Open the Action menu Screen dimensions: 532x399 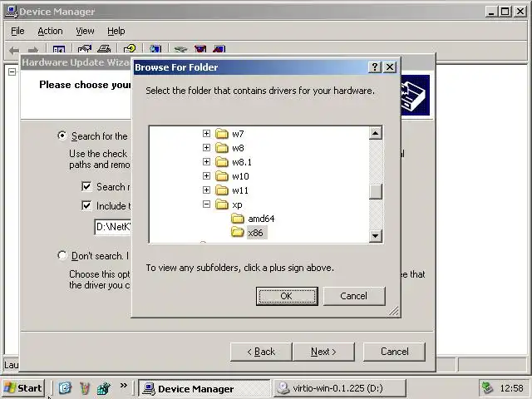(x=50, y=31)
